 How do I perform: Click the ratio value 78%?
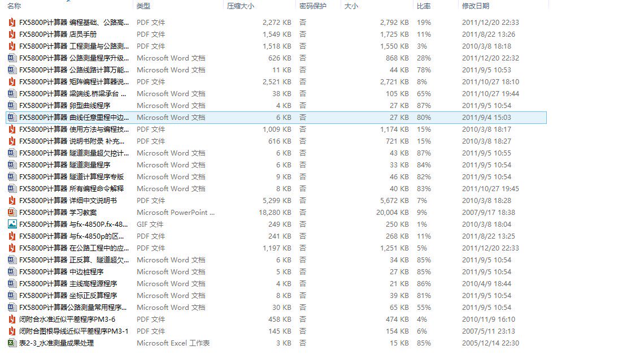pos(424,70)
